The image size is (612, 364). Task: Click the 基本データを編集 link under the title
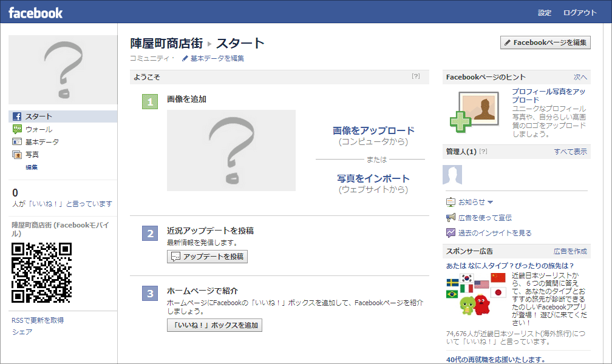coord(217,58)
